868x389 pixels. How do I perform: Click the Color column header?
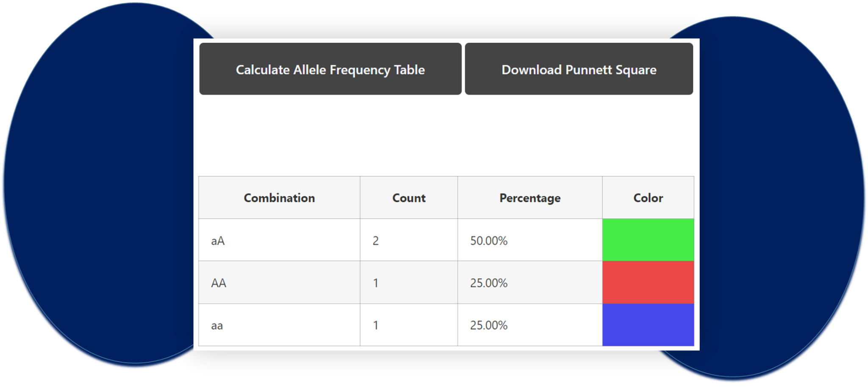[x=648, y=197]
